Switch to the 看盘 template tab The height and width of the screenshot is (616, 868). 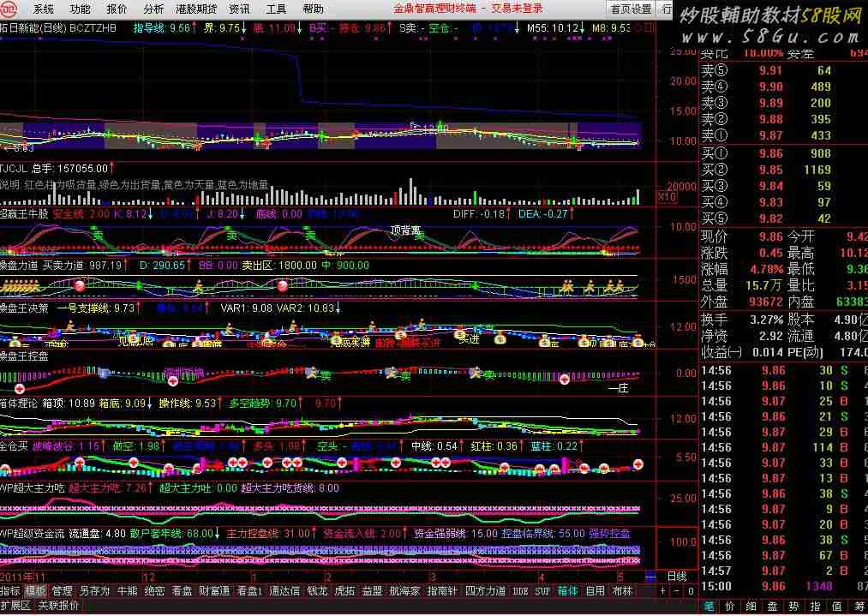[x=182, y=591]
